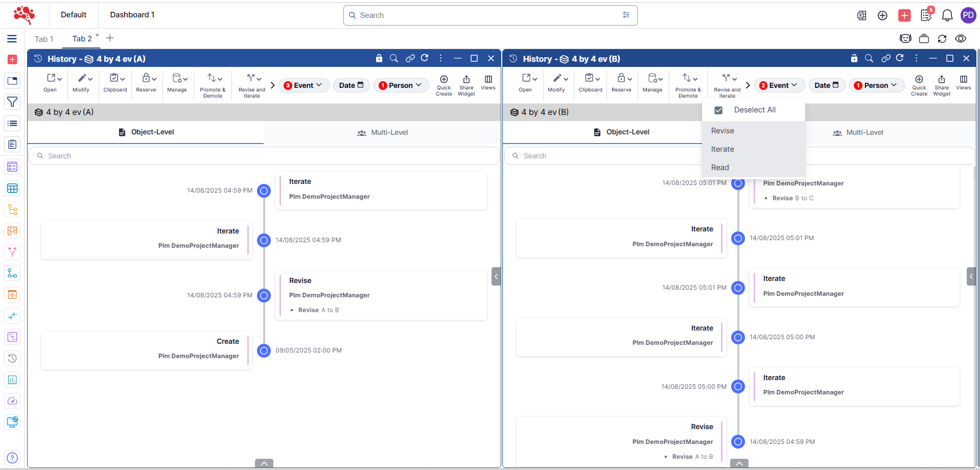Viewport: 980px width, 470px height.
Task: Click the notification bell icon
Action: [x=947, y=15]
